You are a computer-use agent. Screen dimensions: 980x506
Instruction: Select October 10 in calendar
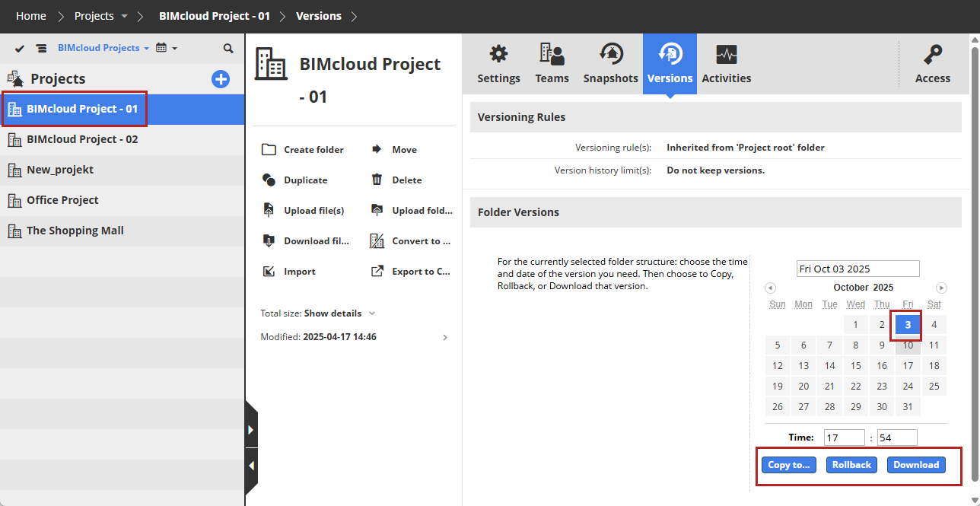(908, 345)
